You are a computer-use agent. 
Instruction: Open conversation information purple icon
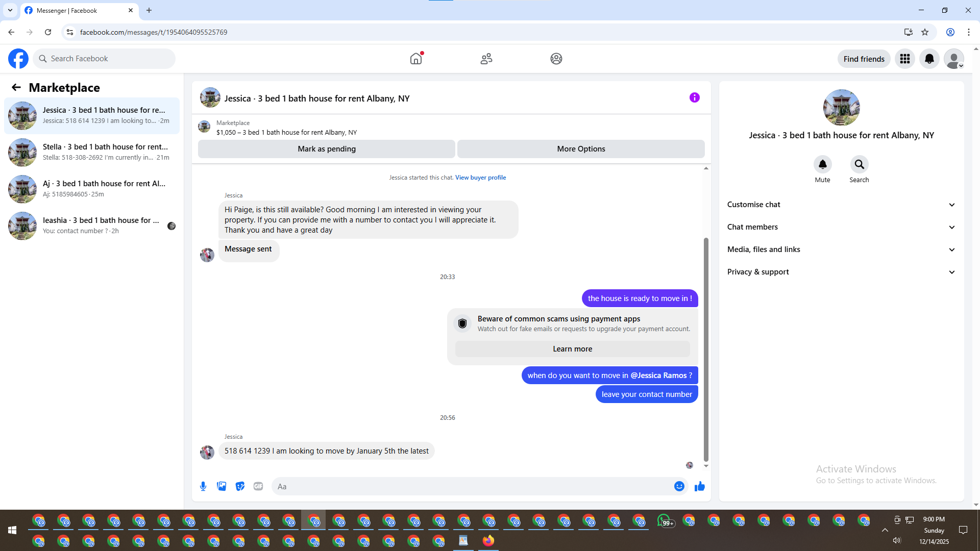pyautogui.click(x=694, y=97)
